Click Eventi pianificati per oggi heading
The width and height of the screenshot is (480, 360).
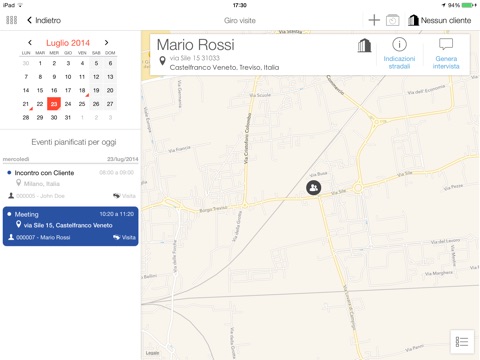(74, 142)
